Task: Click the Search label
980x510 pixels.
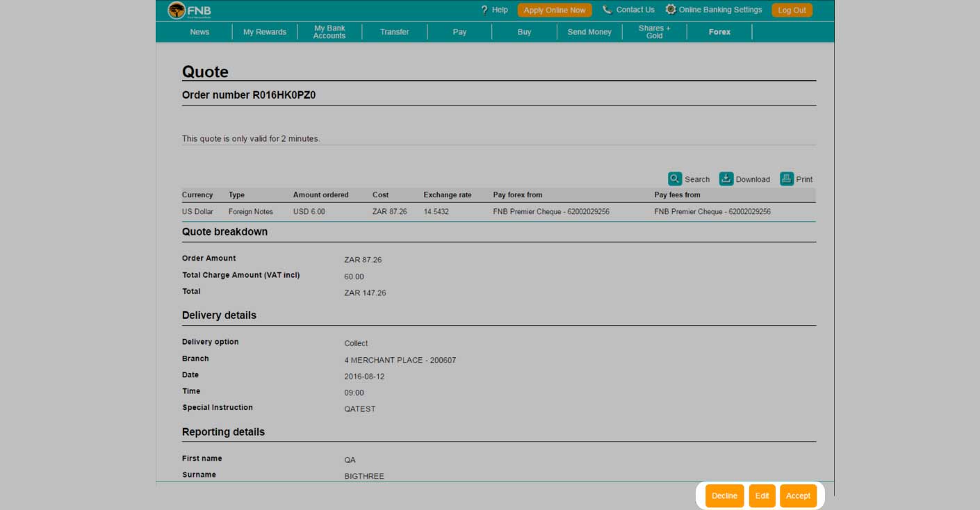Action: tap(697, 179)
